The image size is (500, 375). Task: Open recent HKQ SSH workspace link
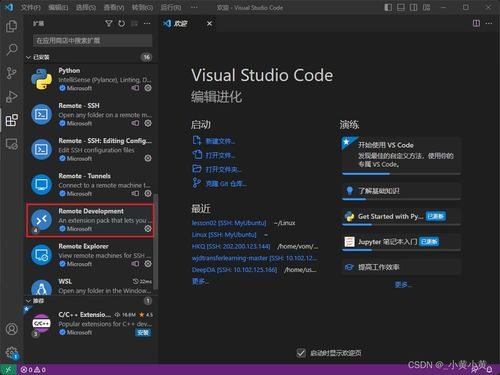231,246
